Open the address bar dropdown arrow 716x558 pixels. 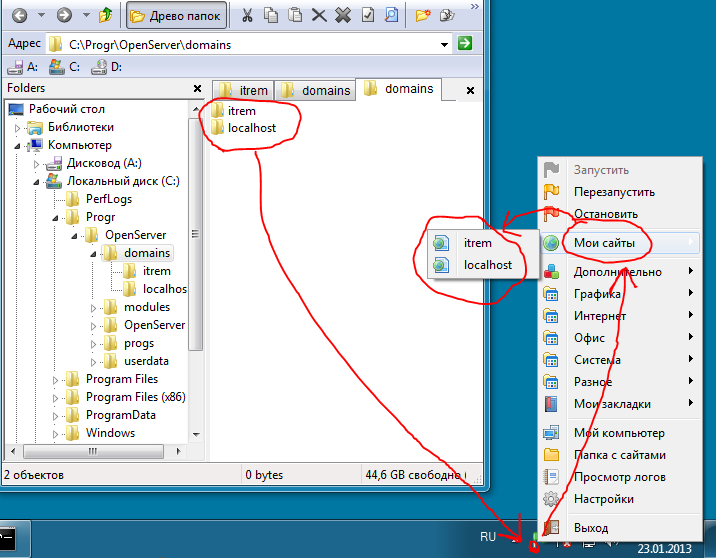pos(444,45)
